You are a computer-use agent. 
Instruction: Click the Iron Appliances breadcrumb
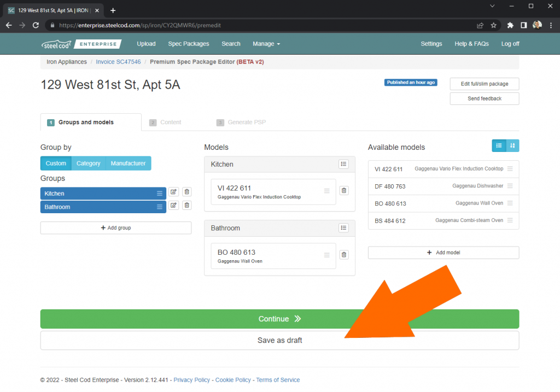pos(66,62)
